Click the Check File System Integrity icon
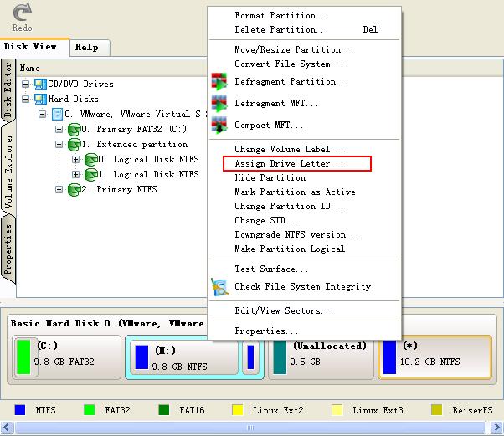The width and height of the screenshot is (504, 436). (x=219, y=286)
